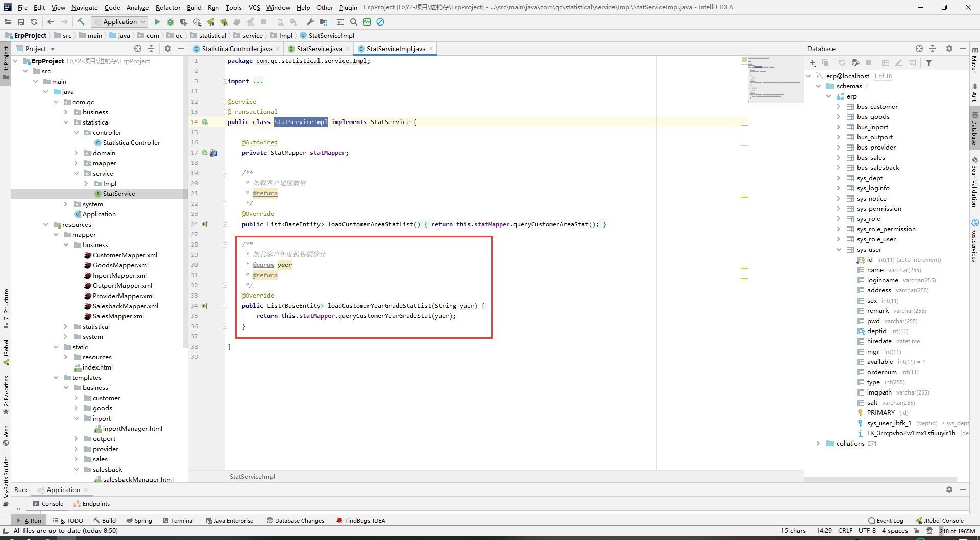Click the Debug bug icon in toolbar

(170, 22)
